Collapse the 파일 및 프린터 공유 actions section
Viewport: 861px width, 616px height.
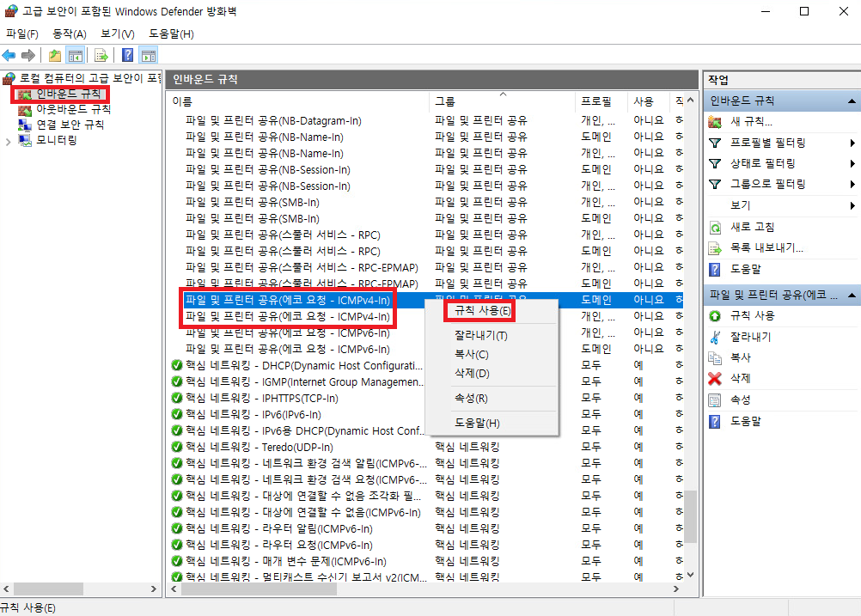click(x=852, y=296)
